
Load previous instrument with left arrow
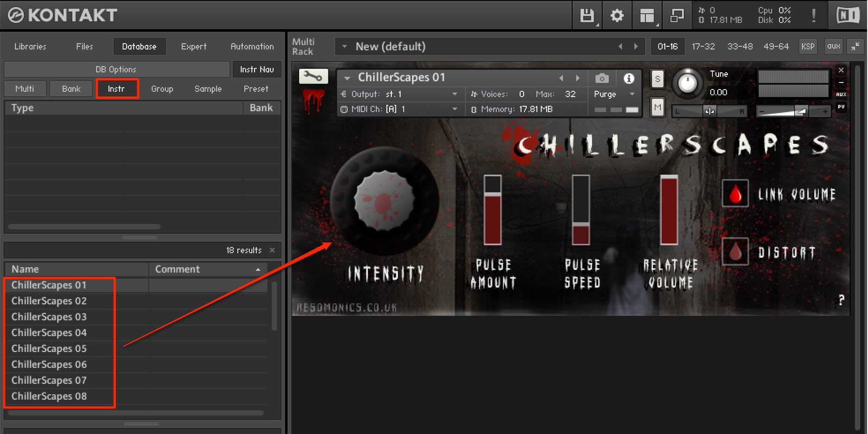coord(562,78)
